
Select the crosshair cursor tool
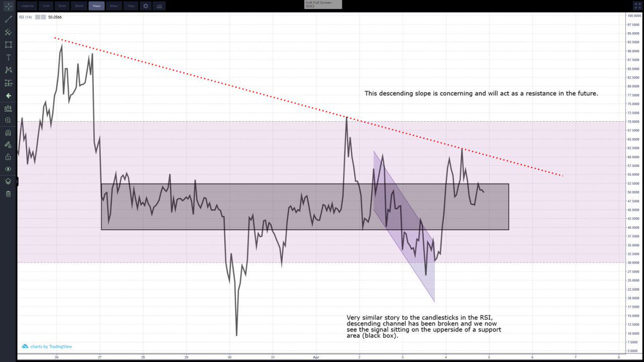point(8,6)
